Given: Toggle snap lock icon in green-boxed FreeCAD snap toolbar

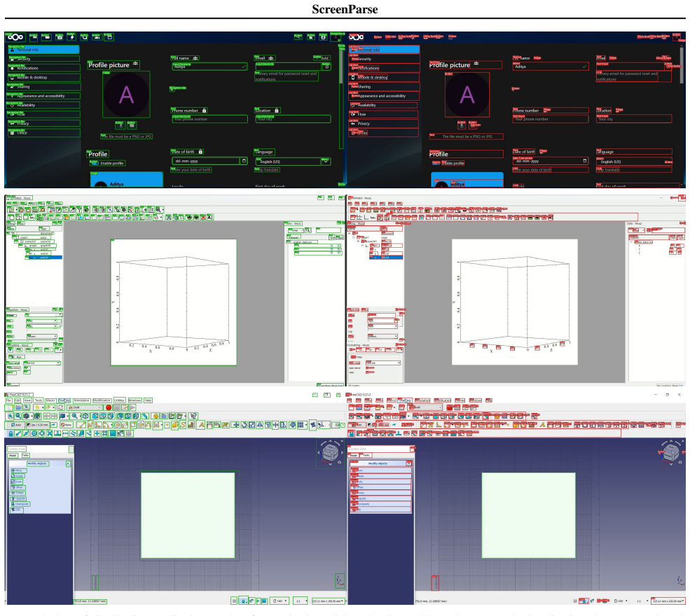Looking at the screenshot, I should [11, 433].
